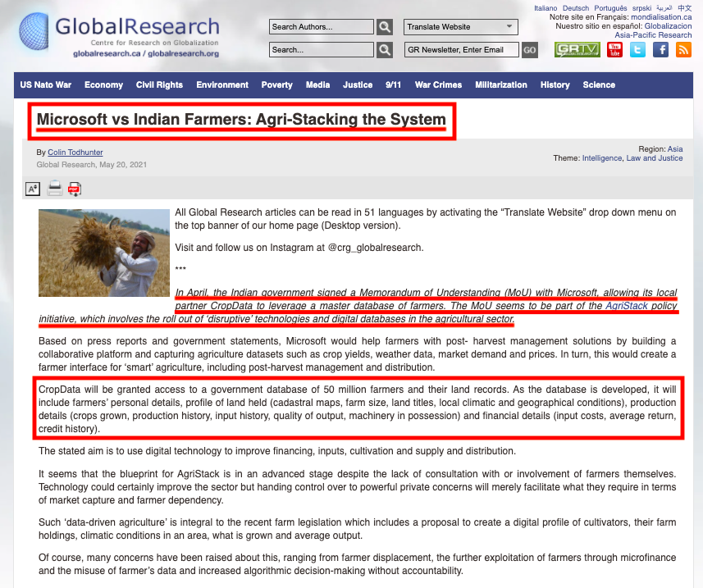This screenshot has height=588, width=703.
Task: Click the Asia-Pacific Research link
Action: pos(653,35)
